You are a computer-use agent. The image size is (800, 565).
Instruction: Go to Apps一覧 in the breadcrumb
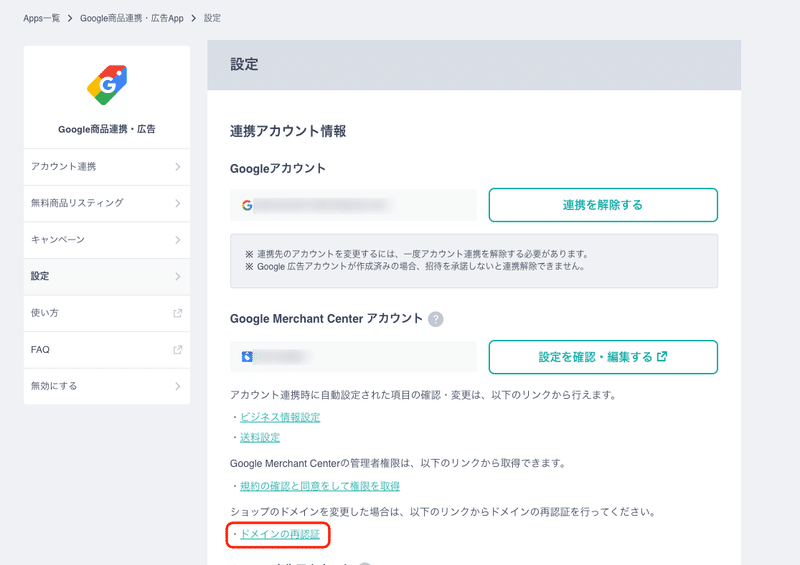click(41, 18)
